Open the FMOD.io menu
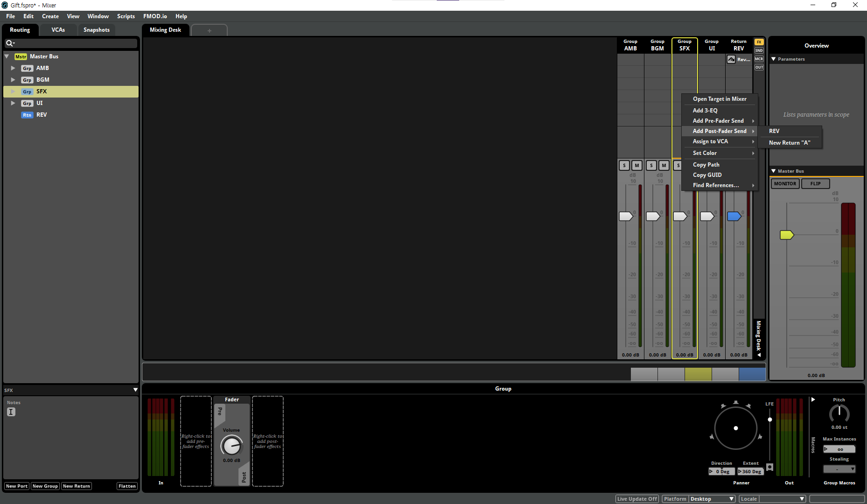 (155, 16)
